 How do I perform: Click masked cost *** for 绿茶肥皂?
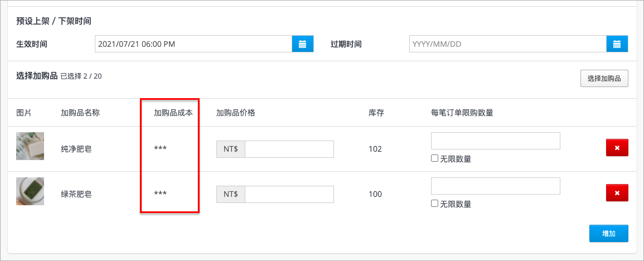[x=160, y=194]
